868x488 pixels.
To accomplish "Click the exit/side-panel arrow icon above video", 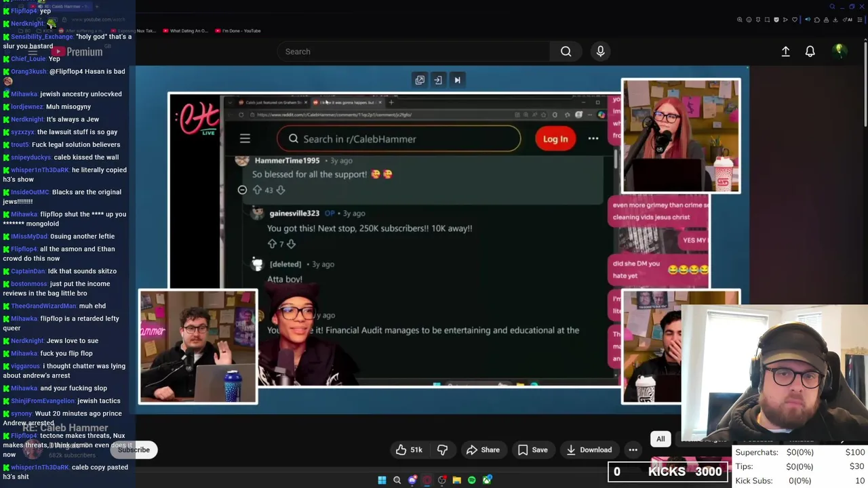I will click(x=438, y=80).
